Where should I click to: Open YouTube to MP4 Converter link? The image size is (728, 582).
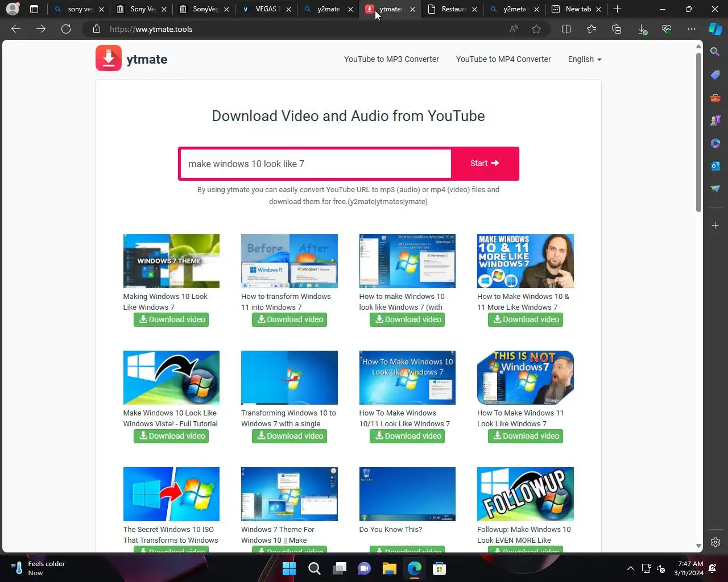click(503, 59)
